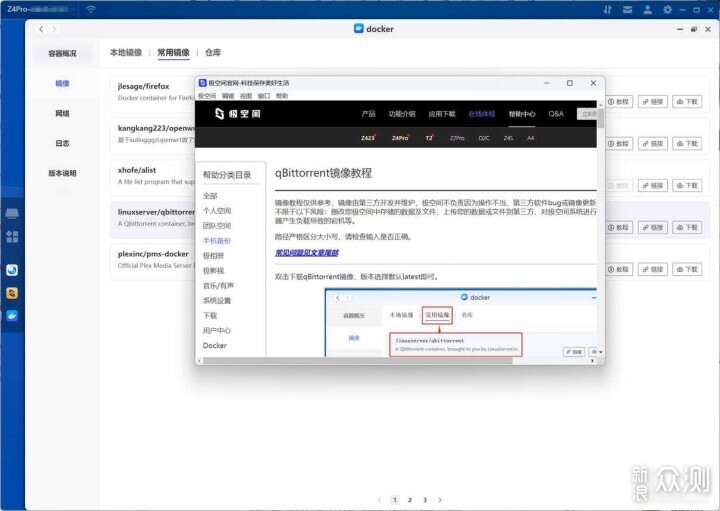Click the docker tutorial screenshot image in the article

[x=461, y=322]
